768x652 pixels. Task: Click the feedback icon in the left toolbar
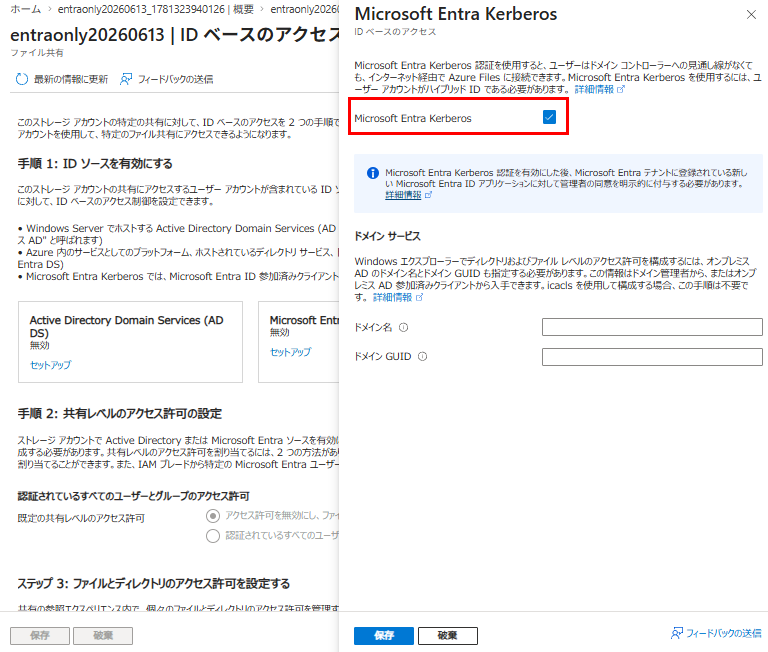click(x=126, y=79)
